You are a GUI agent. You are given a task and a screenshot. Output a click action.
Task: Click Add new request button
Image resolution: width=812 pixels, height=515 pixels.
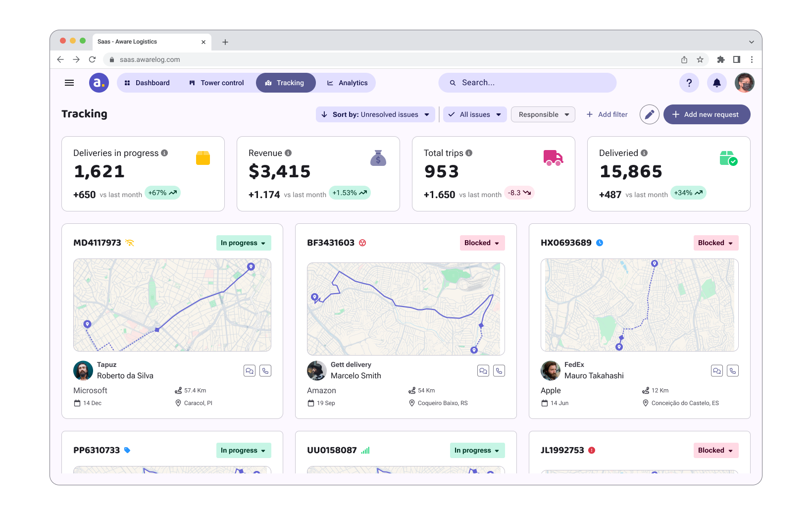[707, 114]
